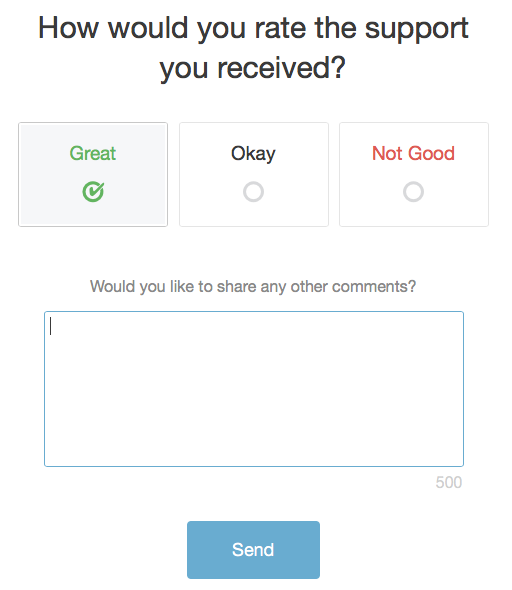Screen dimensions: 512x590
Task: Click the 500 character counter
Action: 448,482
